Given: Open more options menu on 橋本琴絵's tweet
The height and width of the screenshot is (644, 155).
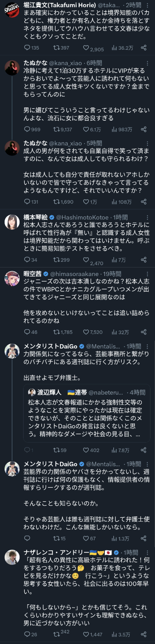Looking at the screenshot, I should click(x=147, y=218).
